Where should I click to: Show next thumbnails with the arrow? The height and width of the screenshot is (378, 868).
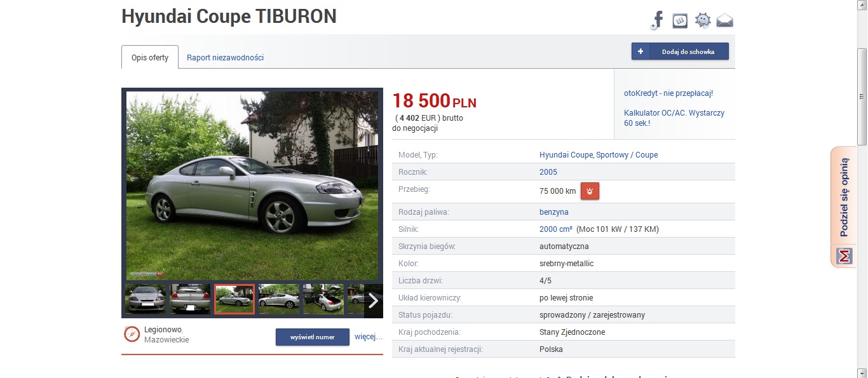pyautogui.click(x=373, y=300)
